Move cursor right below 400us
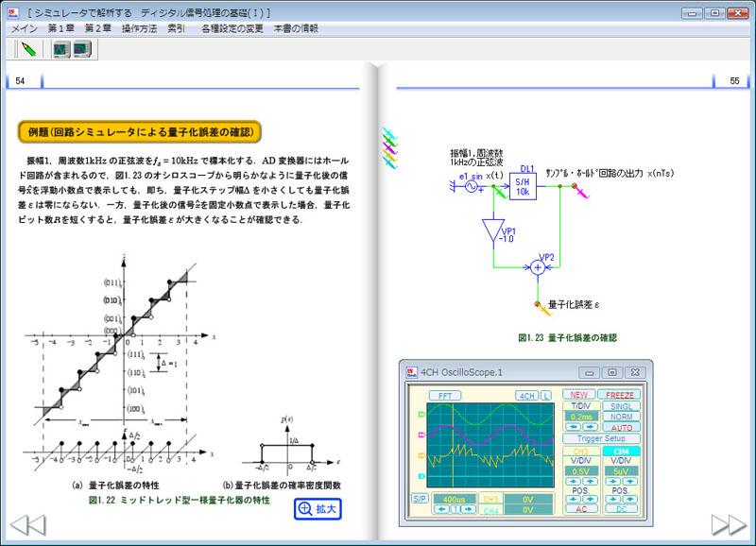This screenshot has height=546, width=756. (x=468, y=509)
